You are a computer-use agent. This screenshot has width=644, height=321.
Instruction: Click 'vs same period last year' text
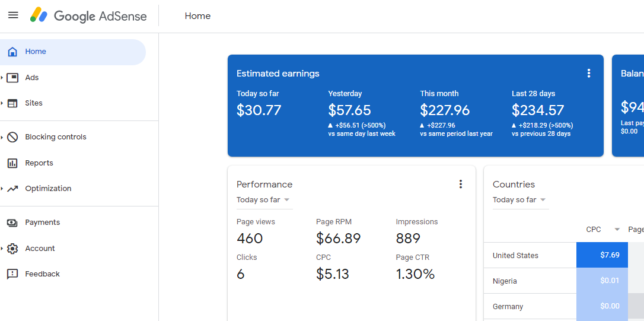456,134
